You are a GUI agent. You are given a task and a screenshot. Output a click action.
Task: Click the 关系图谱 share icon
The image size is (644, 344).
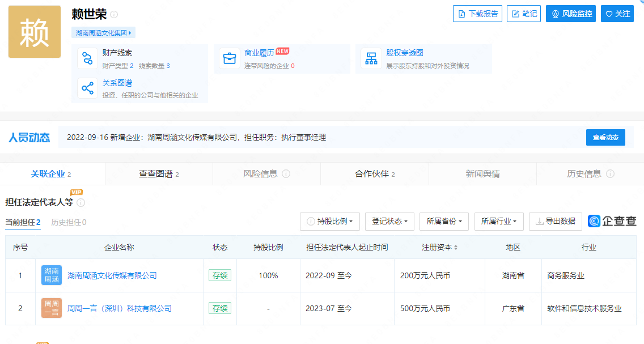coord(87,88)
